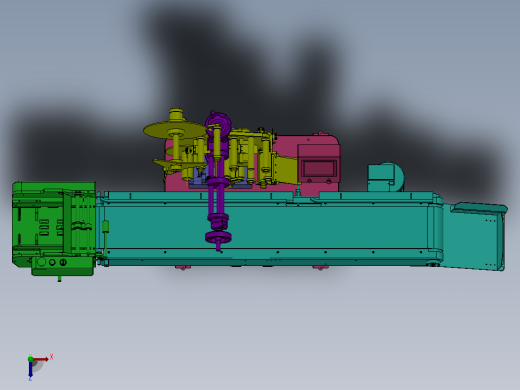520x390 pixels.
Task: Click the red X axis of the triad
Action: [41, 359]
